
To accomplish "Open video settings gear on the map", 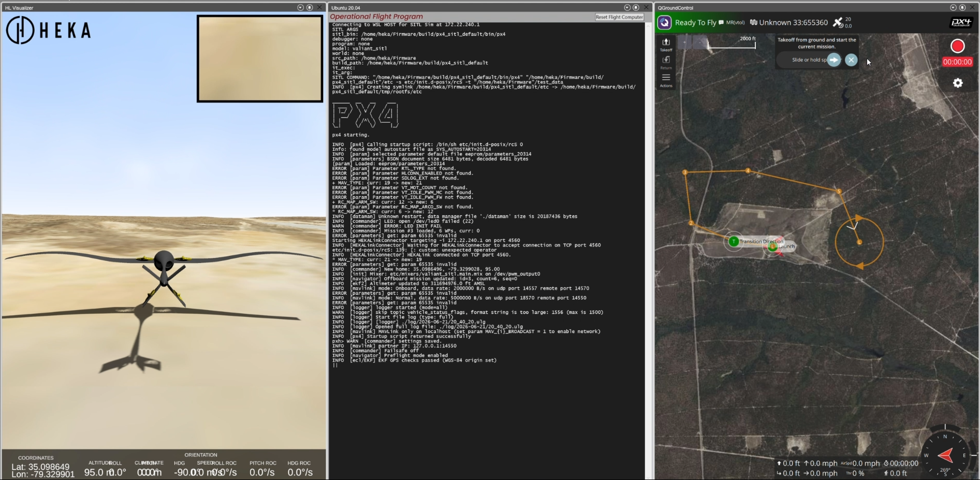I will point(958,83).
